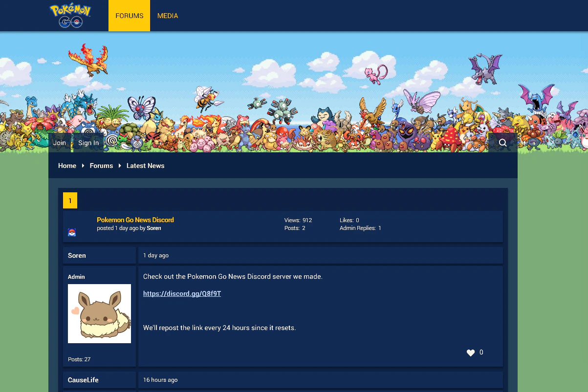Image resolution: width=588 pixels, height=392 pixels.
Task: Open the forum search
Action: [503, 142]
